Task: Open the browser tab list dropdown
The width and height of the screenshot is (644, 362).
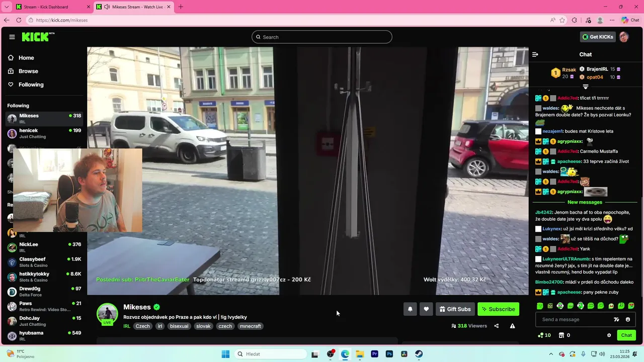Action: tap(7, 7)
